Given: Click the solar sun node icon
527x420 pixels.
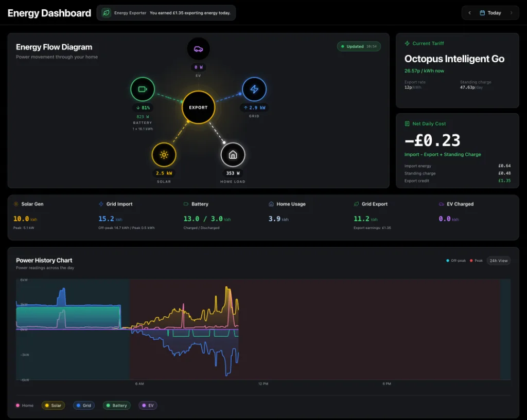Looking at the screenshot, I should (x=164, y=155).
